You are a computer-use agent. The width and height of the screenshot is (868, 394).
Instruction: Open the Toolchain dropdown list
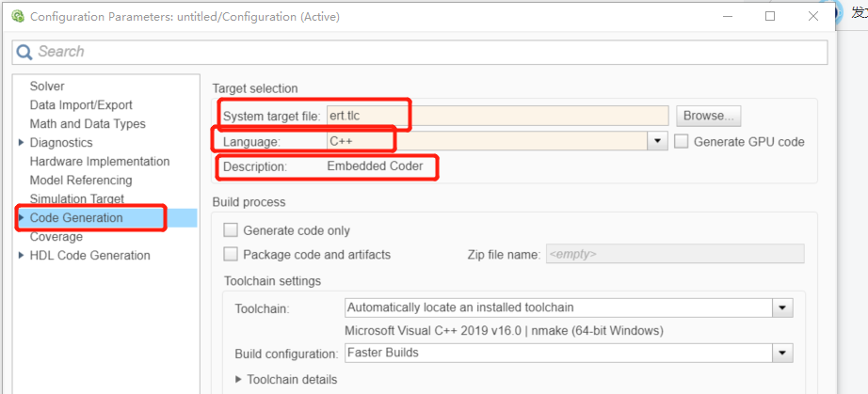pos(780,307)
